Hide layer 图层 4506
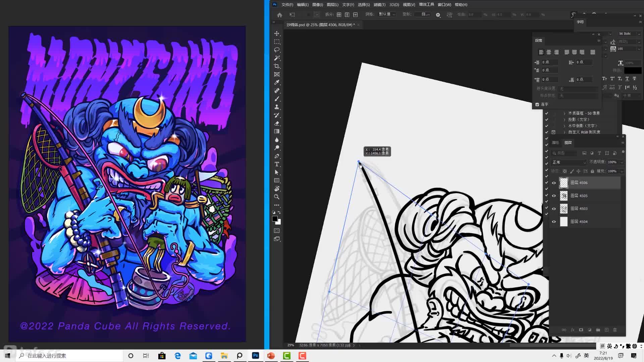This screenshot has height=362, width=644. pyautogui.click(x=554, y=183)
